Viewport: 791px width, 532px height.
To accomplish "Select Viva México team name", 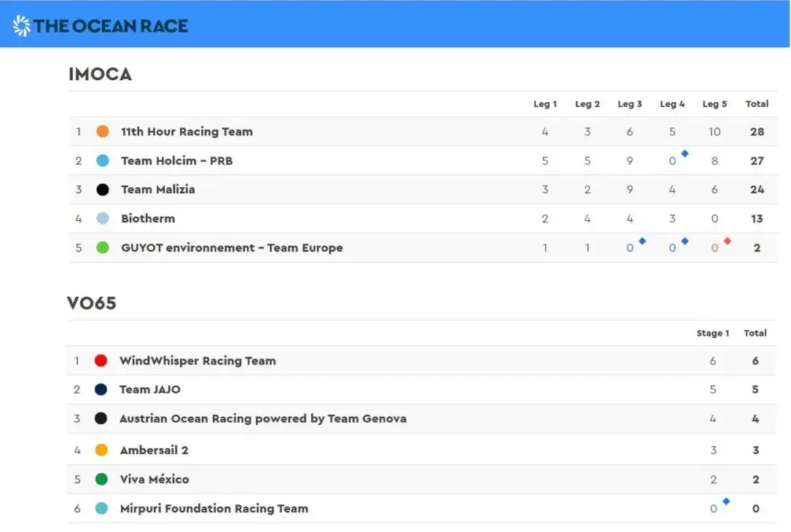I will tap(155, 479).
